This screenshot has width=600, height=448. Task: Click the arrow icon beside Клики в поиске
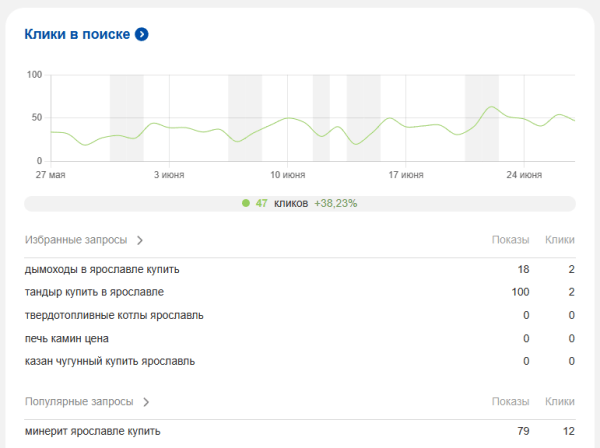[142, 34]
